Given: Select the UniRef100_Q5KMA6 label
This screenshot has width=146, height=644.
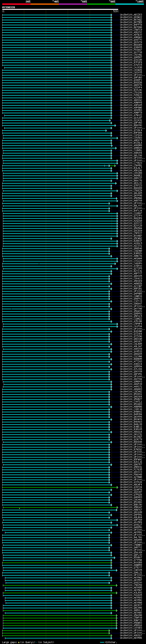Looking at the screenshot, I should (x=131, y=198).
